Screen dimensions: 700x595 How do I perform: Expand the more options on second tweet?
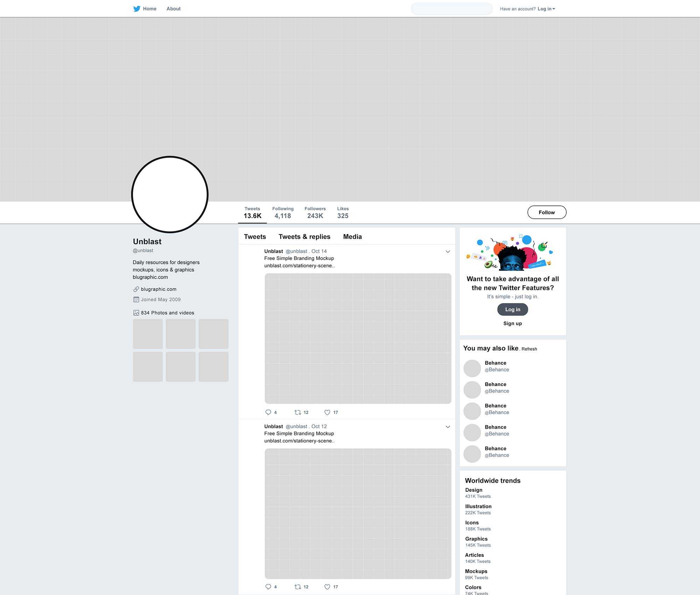[447, 427]
